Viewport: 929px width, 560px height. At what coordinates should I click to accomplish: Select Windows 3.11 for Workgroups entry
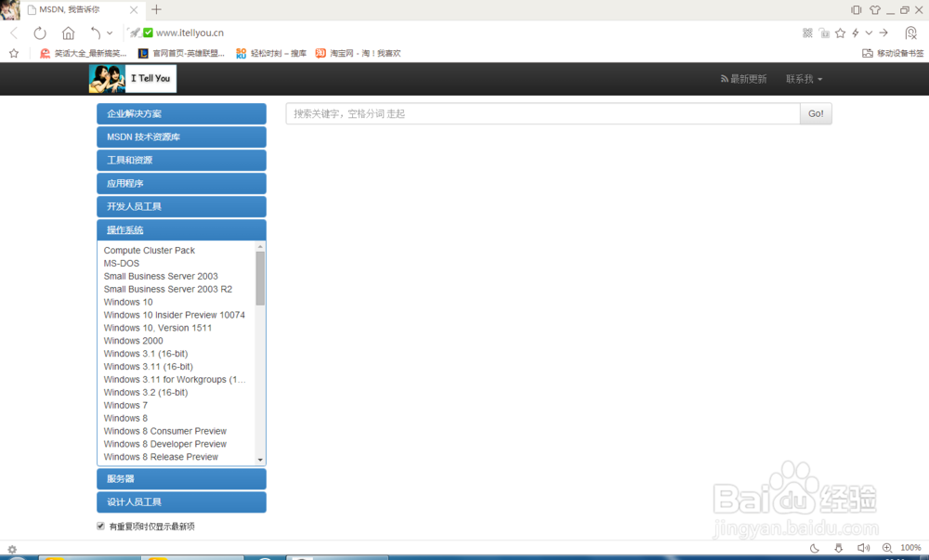175,380
